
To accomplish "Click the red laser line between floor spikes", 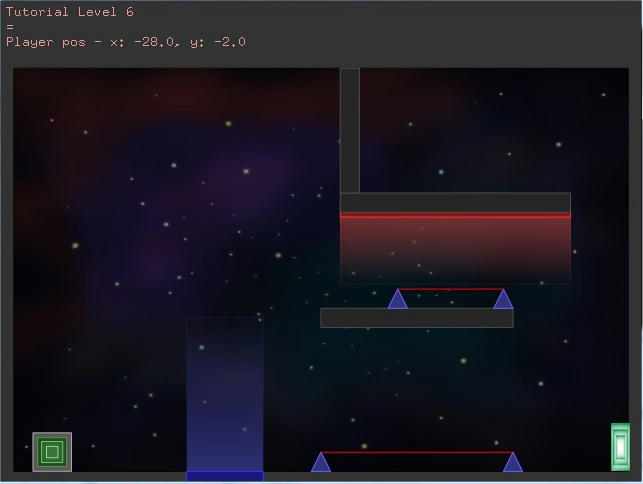I will (x=417, y=452).
